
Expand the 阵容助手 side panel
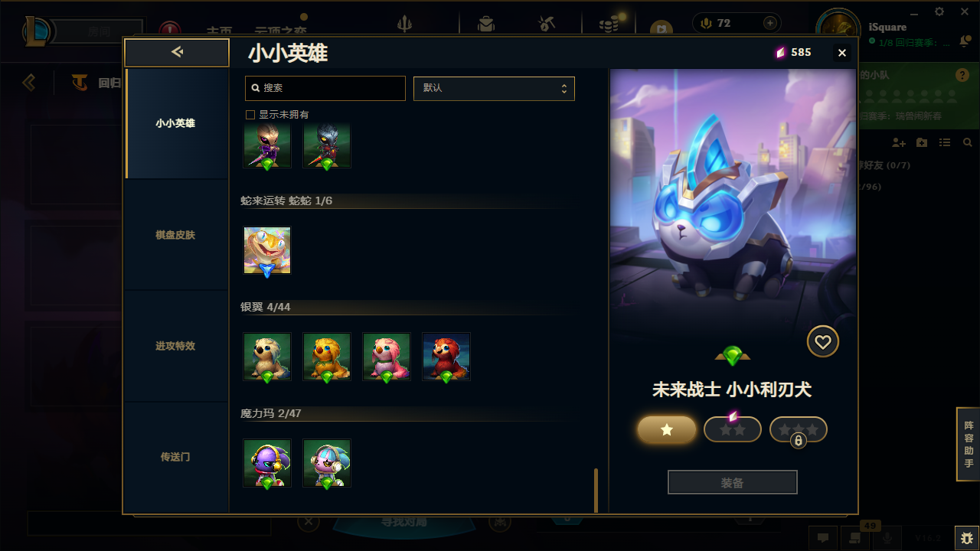pos(969,445)
